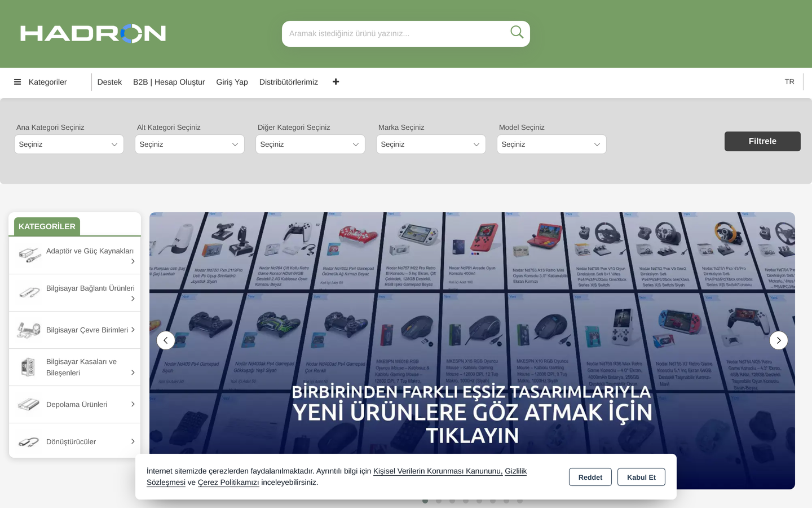The height and width of the screenshot is (508, 812).
Task: Expand Bilgisayar Bağlantı Ürünleri chevron
Action: coord(133,299)
